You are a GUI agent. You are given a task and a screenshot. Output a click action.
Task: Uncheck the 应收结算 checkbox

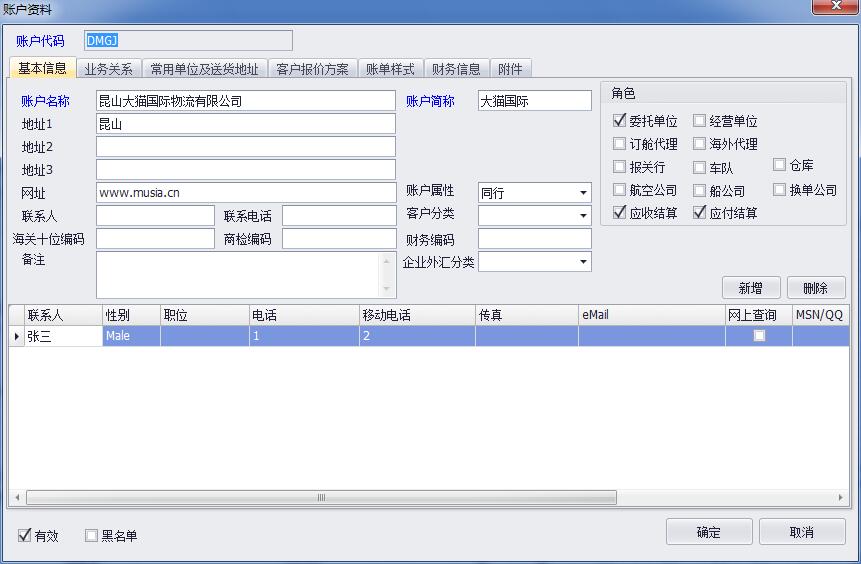(x=619, y=212)
